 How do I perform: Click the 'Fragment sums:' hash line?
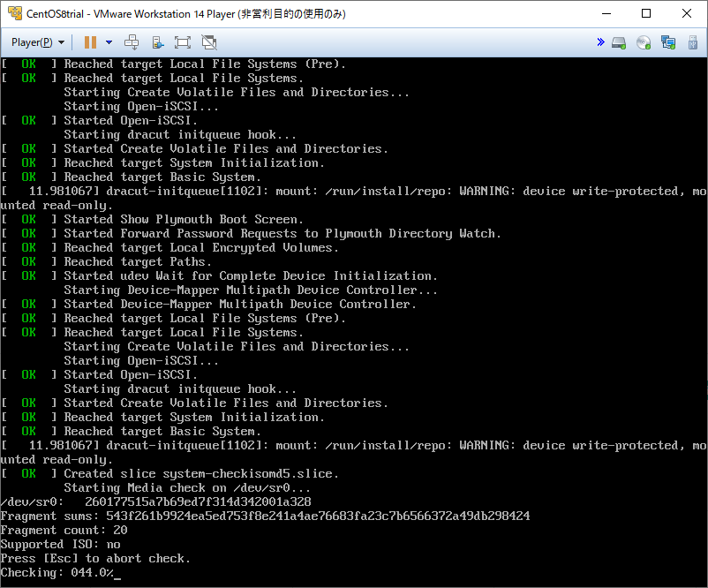coord(266,516)
